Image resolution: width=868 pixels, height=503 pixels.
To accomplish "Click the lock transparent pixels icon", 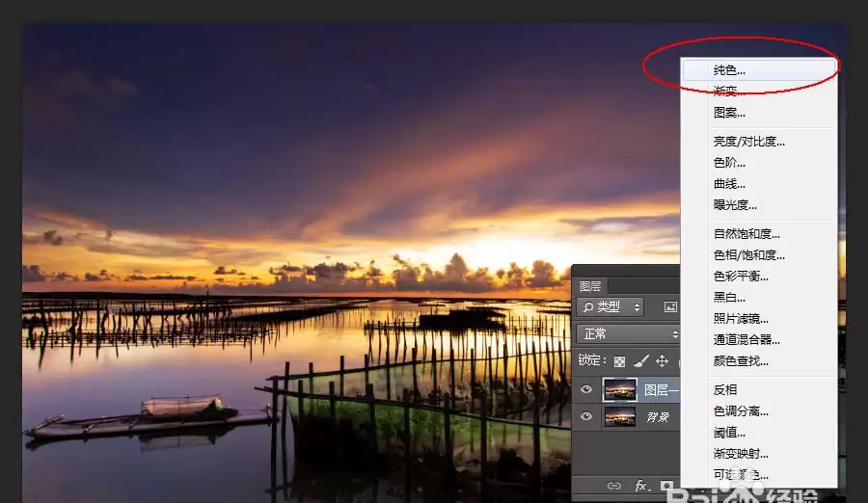I will (619, 361).
